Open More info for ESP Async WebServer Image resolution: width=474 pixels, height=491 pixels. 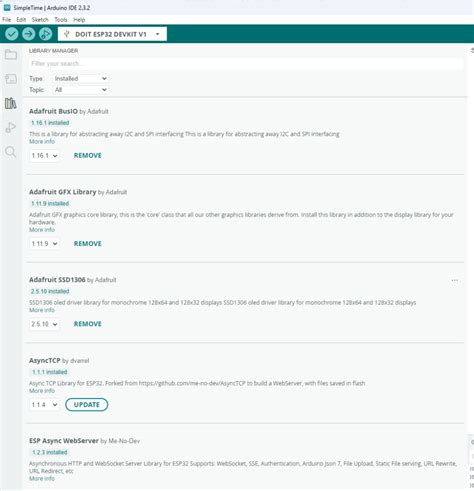coord(42,478)
